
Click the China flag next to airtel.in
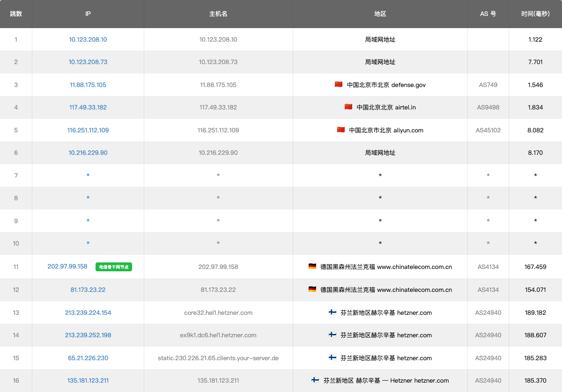point(348,107)
